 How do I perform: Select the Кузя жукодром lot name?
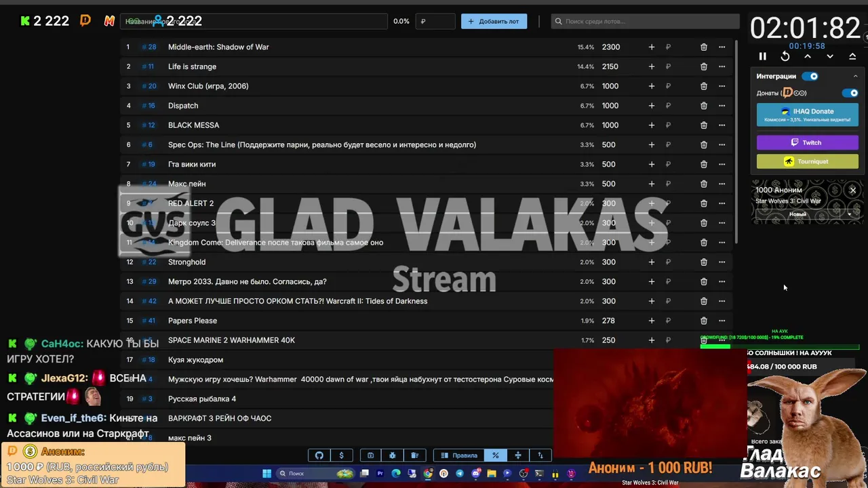coord(195,360)
